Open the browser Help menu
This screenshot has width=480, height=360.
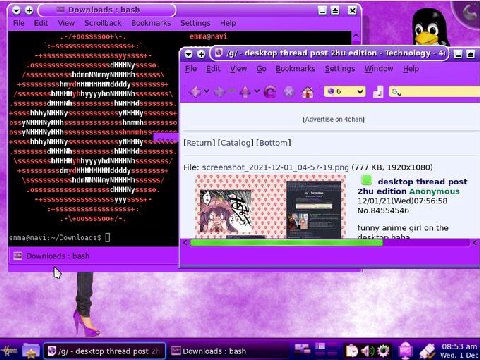(x=411, y=69)
